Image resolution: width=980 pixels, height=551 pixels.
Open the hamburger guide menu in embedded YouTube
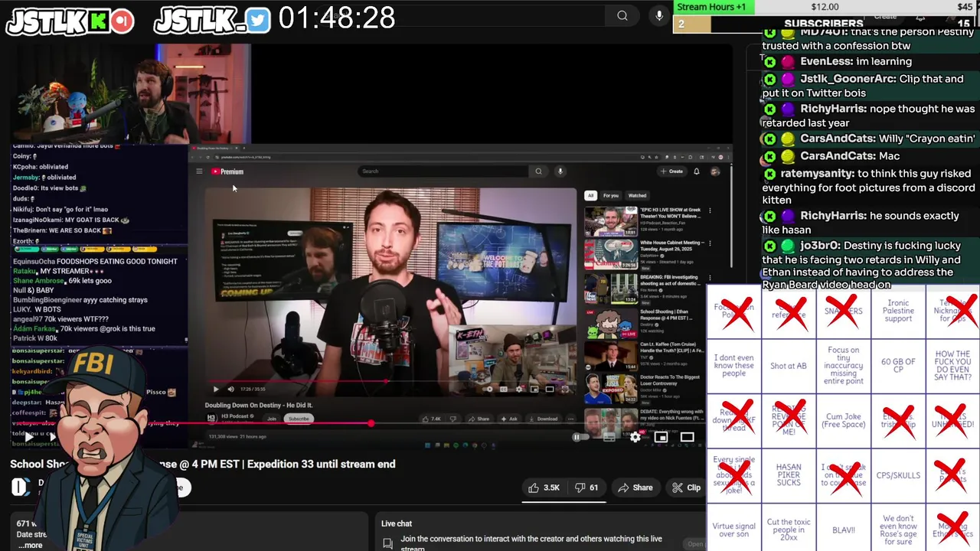tap(199, 171)
